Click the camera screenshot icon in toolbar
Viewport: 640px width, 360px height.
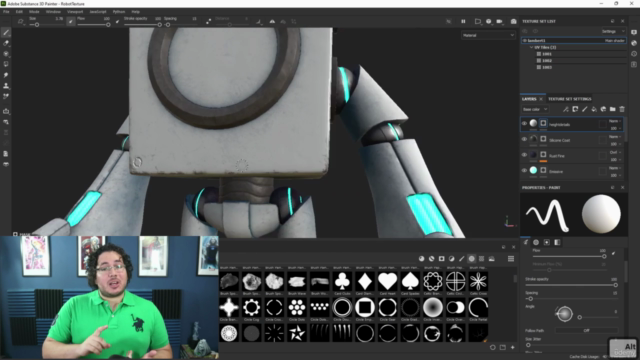click(x=513, y=21)
